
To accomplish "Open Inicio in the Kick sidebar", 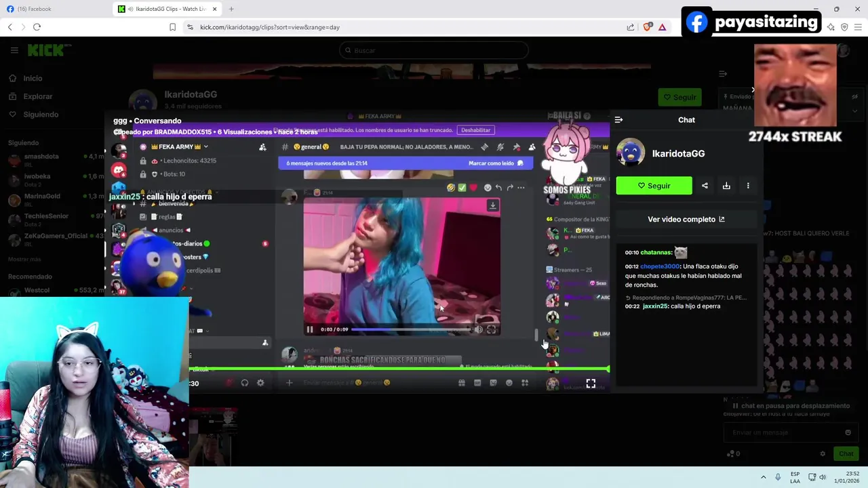I will 25,78.
